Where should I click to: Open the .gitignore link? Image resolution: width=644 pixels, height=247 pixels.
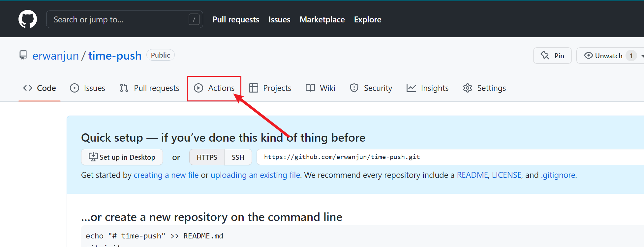coord(558,175)
